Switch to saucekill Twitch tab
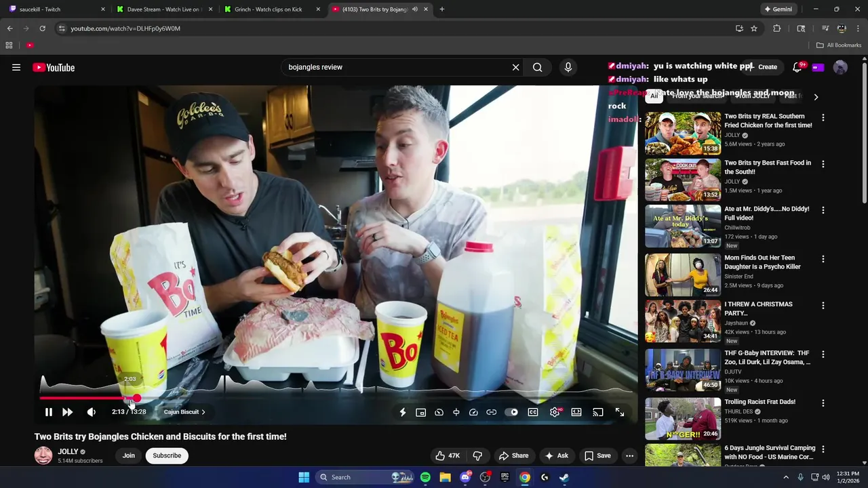 tap(58, 9)
